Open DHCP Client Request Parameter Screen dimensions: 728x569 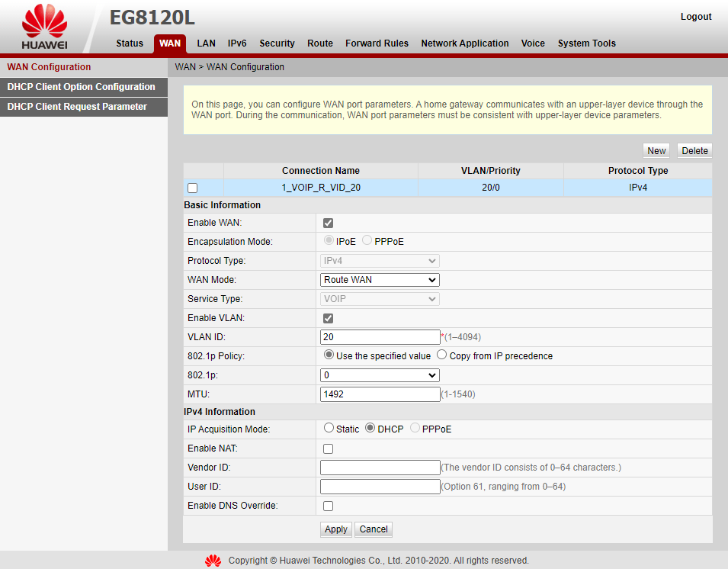click(x=84, y=107)
